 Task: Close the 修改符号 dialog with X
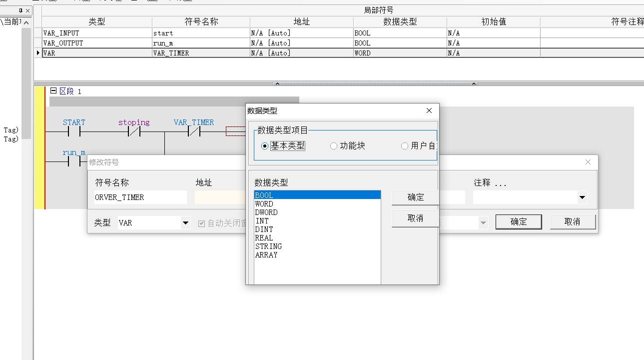click(x=588, y=162)
